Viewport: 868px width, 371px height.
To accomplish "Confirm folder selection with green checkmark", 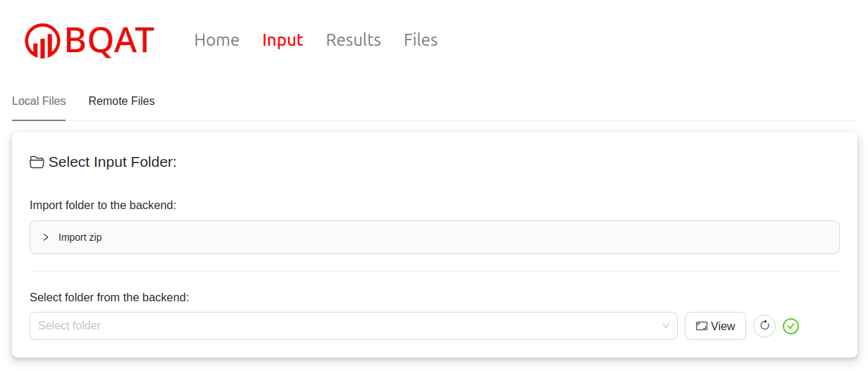I will click(x=790, y=326).
